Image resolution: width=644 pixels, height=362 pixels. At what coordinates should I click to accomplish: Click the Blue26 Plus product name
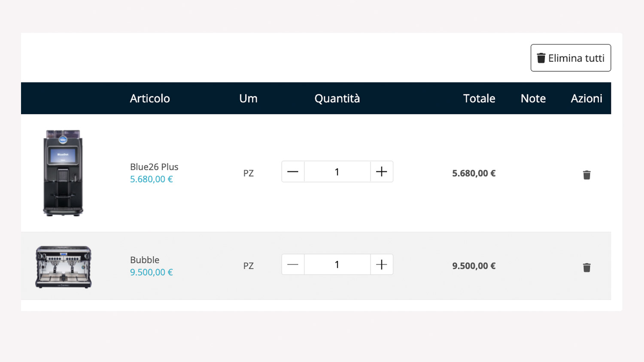[x=154, y=167]
